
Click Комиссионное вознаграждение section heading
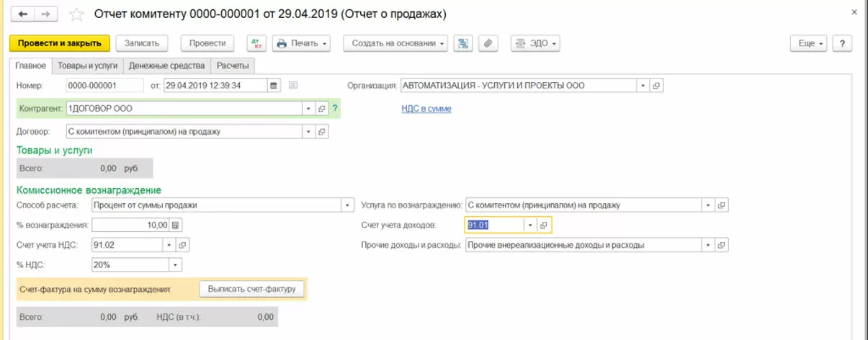click(x=89, y=190)
